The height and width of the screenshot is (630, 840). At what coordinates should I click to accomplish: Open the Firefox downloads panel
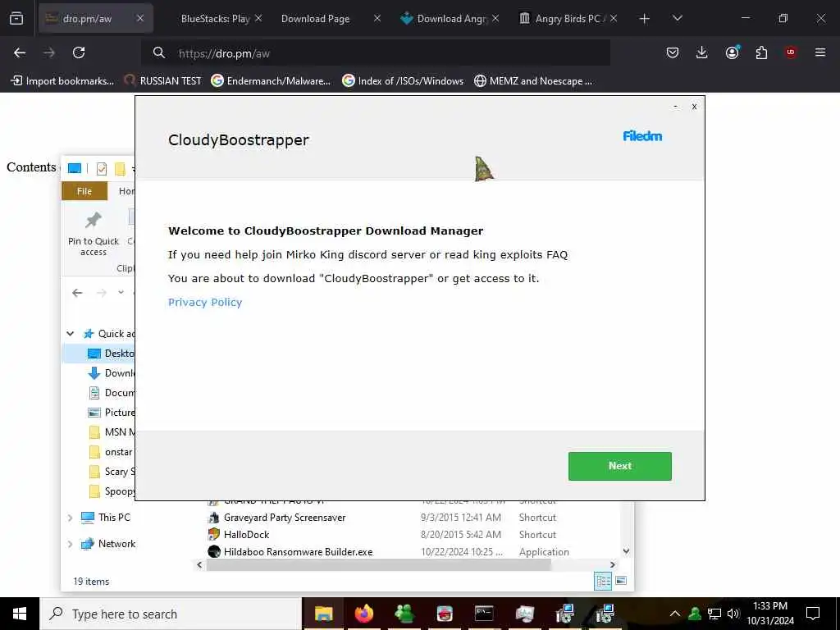(x=702, y=52)
